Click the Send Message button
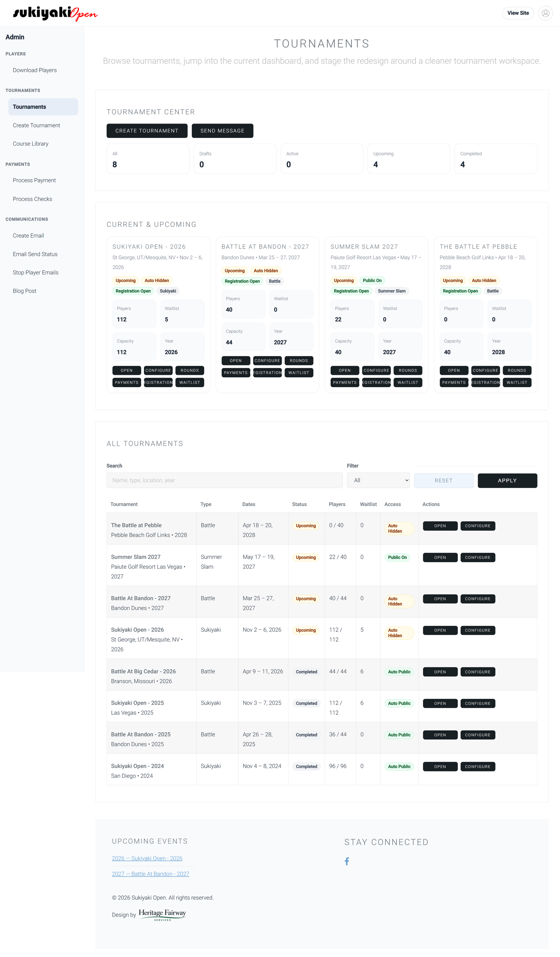Screen dimensions: 560x957 [223, 131]
